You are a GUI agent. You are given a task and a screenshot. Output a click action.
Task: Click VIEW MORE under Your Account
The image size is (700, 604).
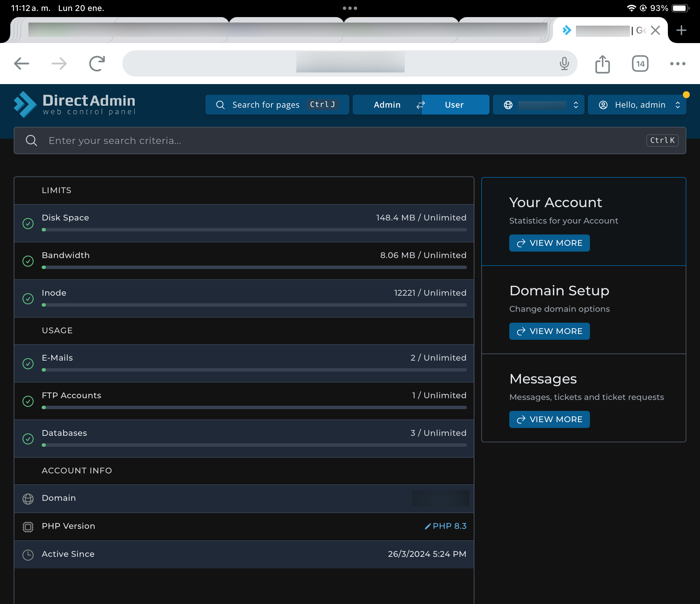click(x=549, y=243)
